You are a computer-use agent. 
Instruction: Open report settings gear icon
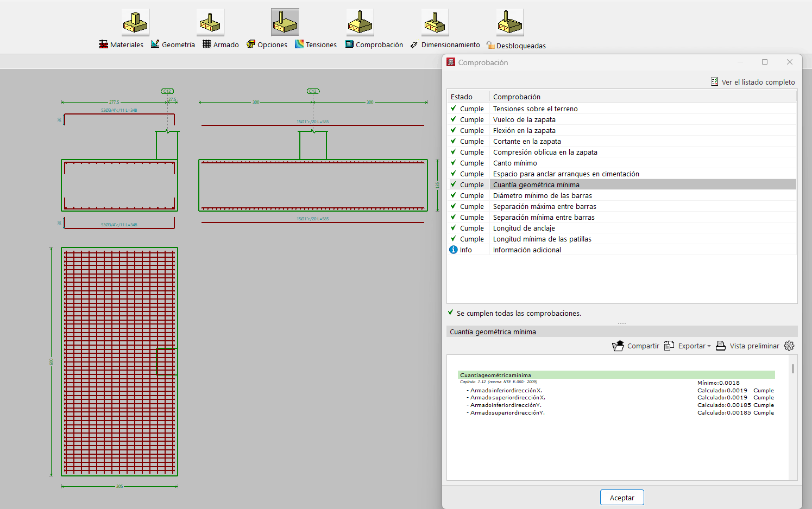(789, 346)
